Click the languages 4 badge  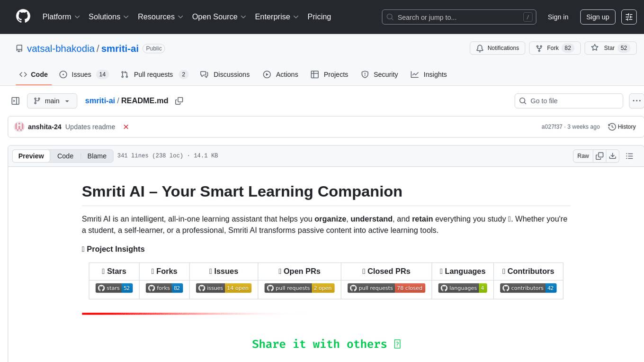[x=463, y=288]
